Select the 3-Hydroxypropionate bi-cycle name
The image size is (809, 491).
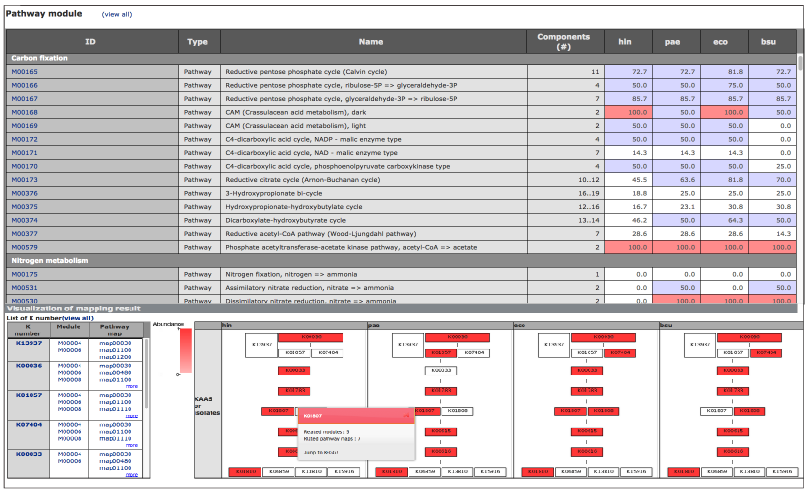click(x=273, y=193)
